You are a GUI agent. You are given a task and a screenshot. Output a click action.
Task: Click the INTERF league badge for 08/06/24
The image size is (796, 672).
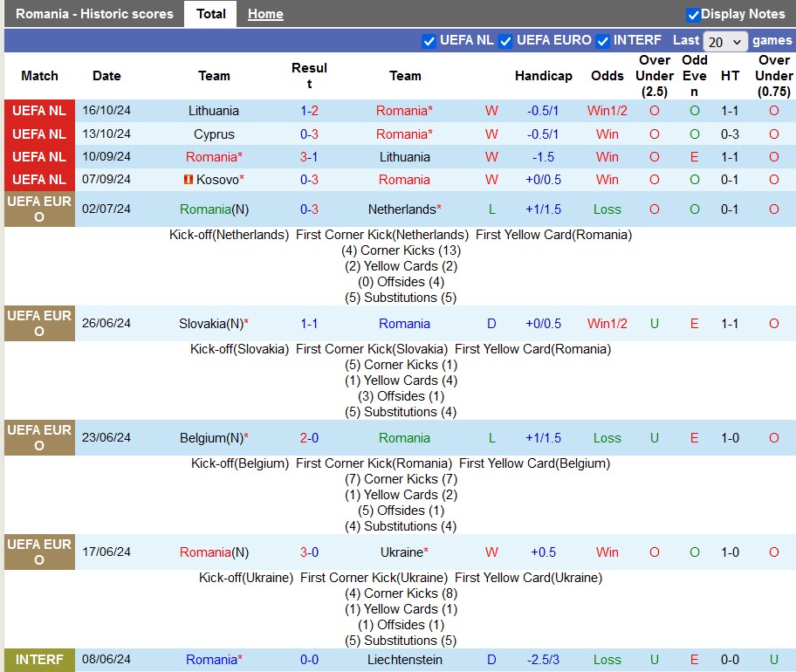[x=39, y=660]
